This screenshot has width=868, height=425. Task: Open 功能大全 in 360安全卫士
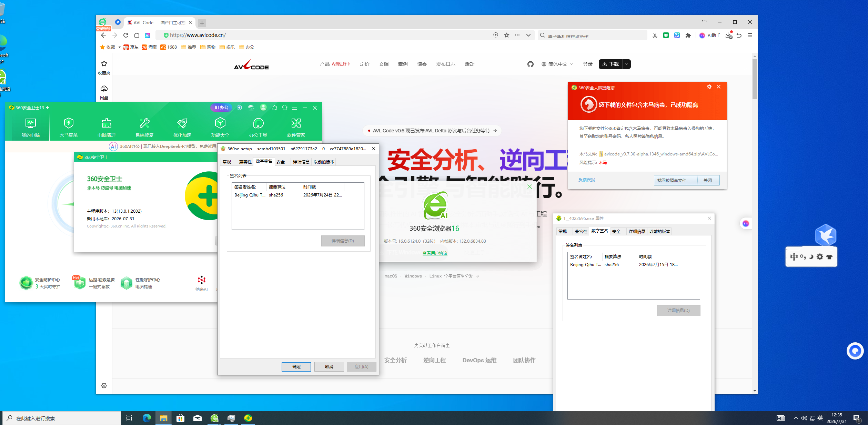pos(220,127)
